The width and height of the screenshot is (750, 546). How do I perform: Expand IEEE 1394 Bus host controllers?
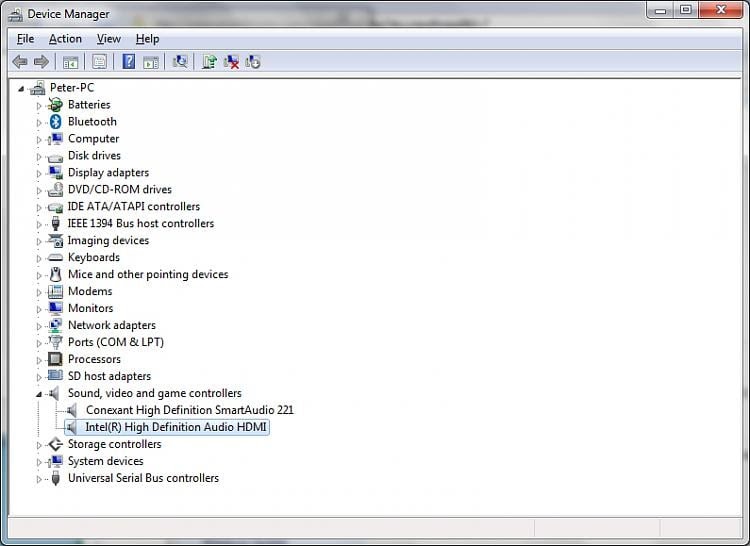[39, 224]
